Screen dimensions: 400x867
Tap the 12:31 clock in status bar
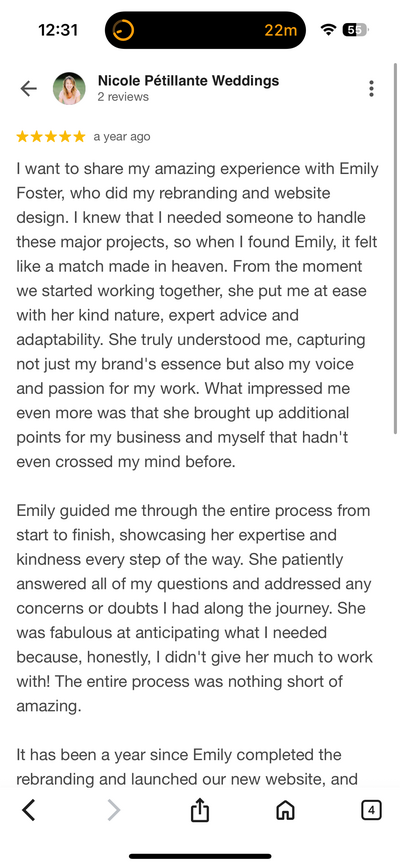pos(58,30)
